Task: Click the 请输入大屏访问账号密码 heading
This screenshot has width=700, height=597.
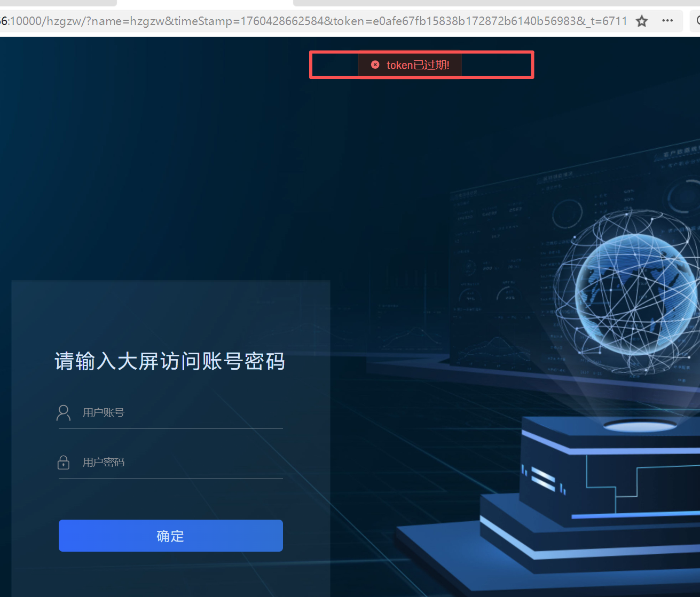Action: (x=170, y=361)
